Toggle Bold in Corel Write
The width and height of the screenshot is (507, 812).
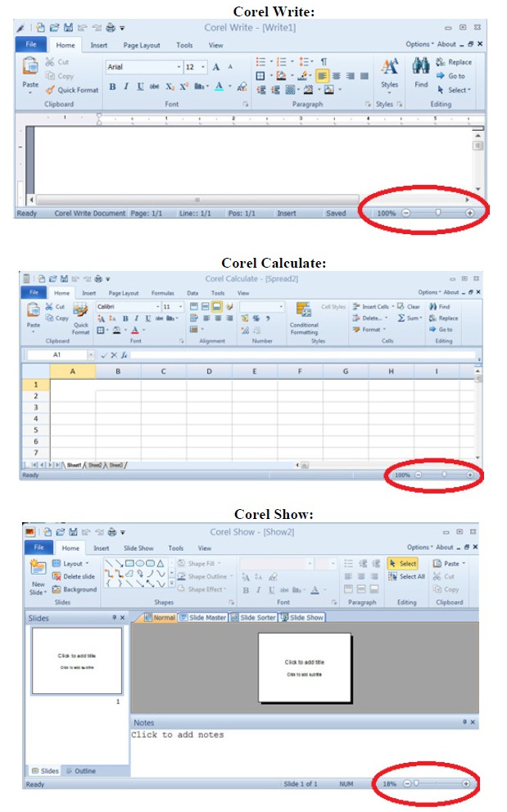coord(112,87)
